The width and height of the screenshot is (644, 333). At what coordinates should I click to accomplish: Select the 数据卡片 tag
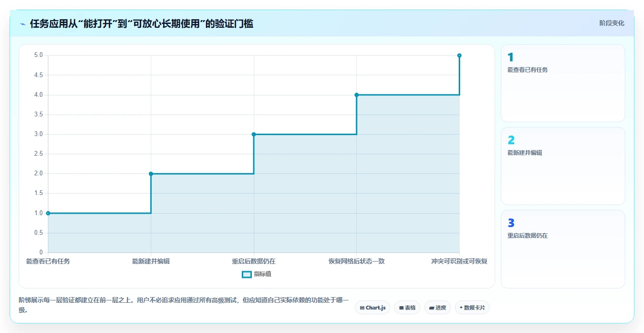[472, 308]
